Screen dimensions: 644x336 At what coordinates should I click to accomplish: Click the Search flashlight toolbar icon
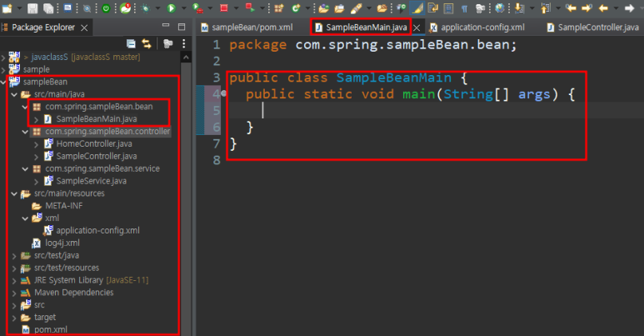pos(356,8)
